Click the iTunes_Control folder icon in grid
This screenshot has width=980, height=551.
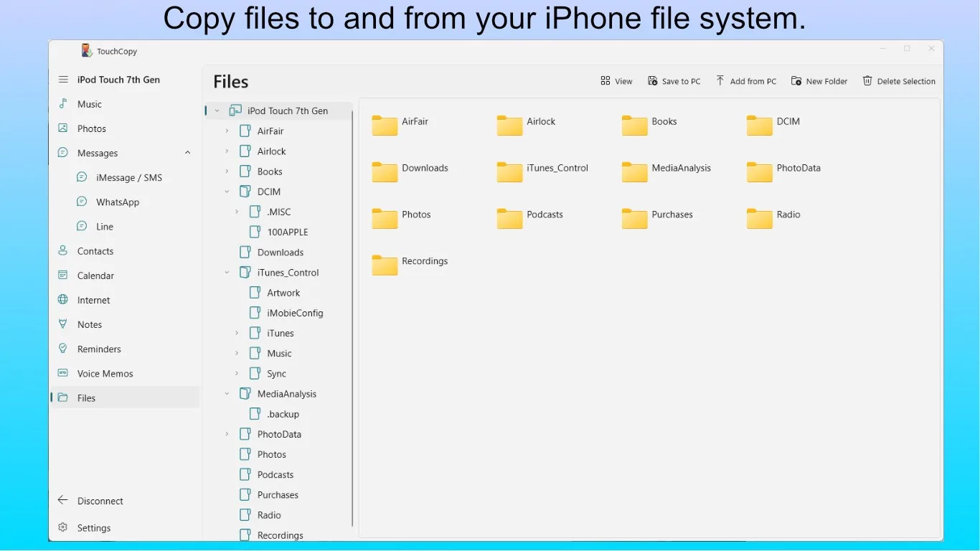click(509, 172)
